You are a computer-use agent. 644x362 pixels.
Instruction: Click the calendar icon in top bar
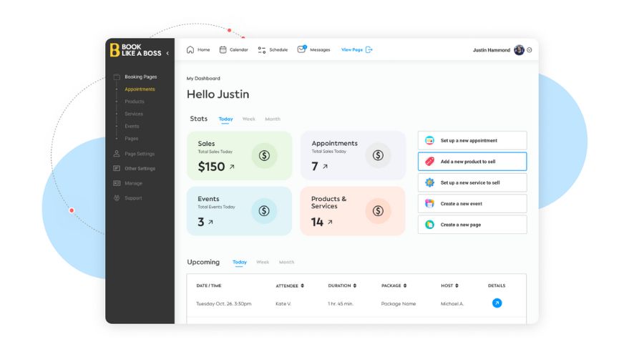tap(223, 49)
